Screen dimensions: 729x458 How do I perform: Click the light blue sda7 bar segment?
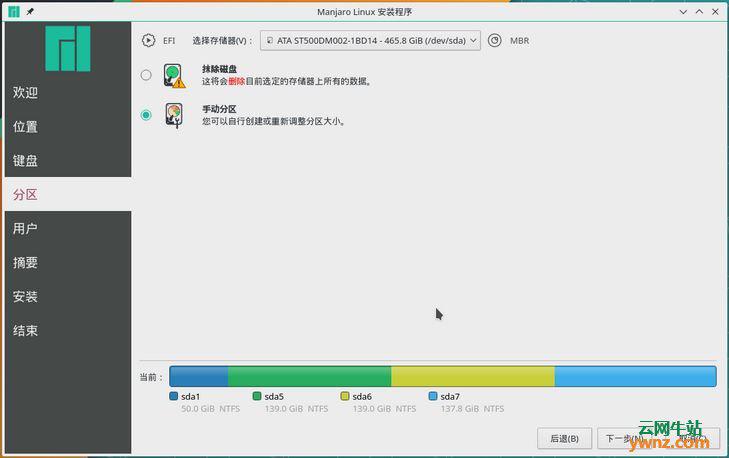tap(635, 377)
